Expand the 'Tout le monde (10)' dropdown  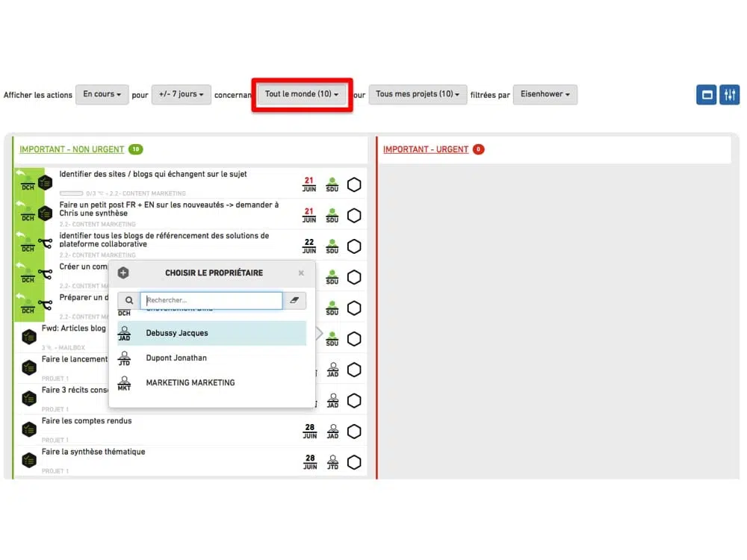pyautogui.click(x=302, y=94)
